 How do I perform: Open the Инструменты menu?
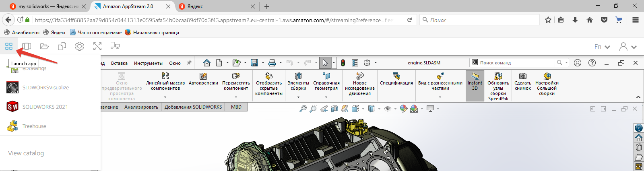pyautogui.click(x=148, y=63)
